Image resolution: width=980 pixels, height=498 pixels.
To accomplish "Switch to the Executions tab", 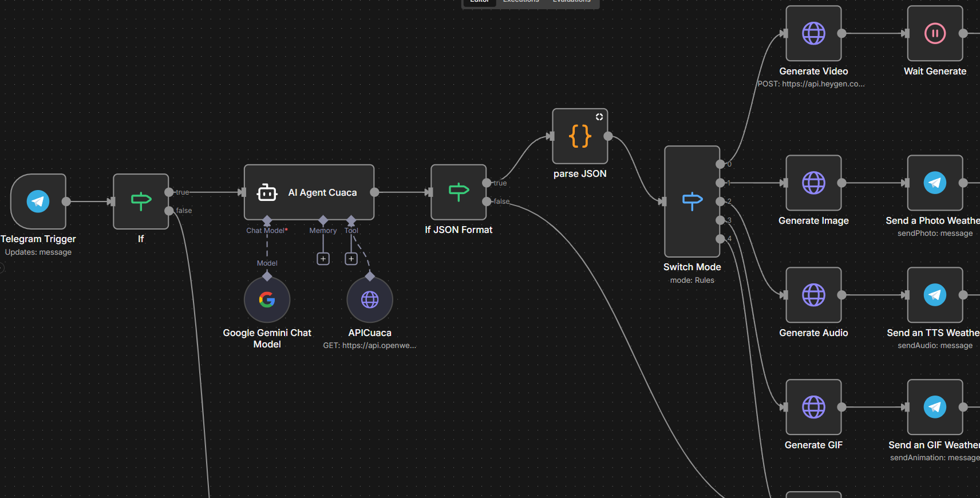I will pos(521,2).
